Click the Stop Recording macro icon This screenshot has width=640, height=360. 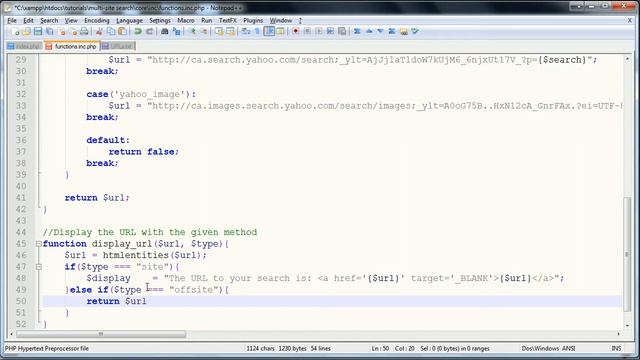click(x=307, y=31)
